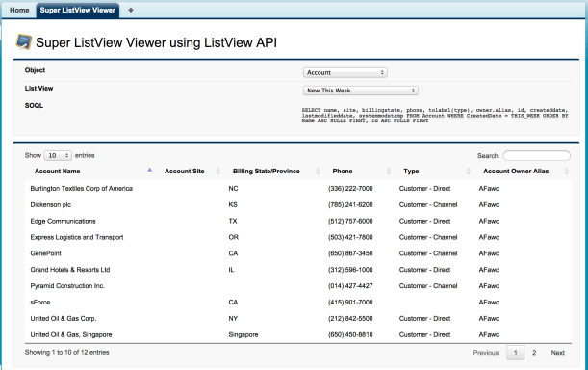Image resolution: width=588 pixels, height=370 pixels.
Task: Click phone number (785) 241-6200
Action: [350, 204]
